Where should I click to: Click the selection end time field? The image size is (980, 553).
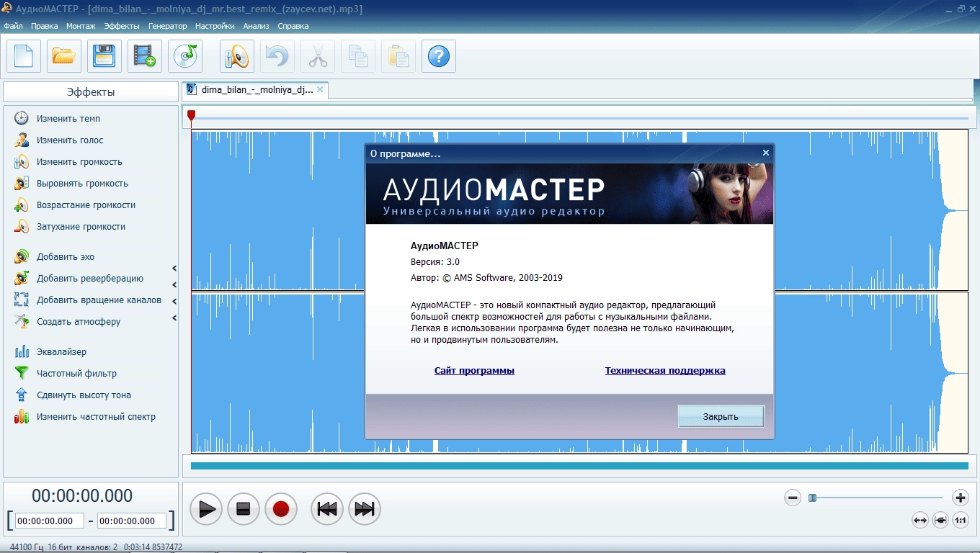(x=132, y=521)
